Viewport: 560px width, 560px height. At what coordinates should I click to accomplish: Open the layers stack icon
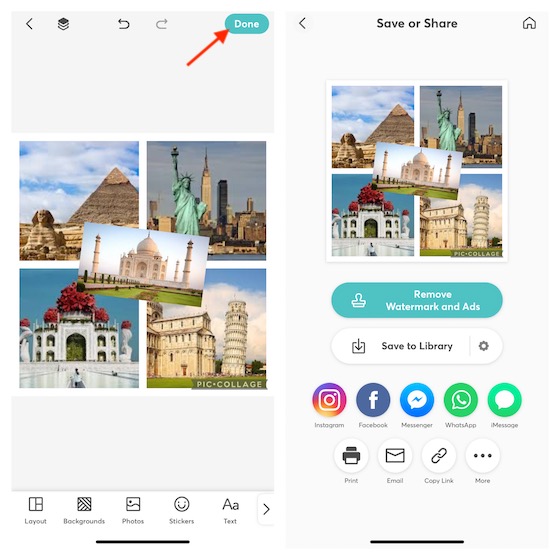click(63, 24)
